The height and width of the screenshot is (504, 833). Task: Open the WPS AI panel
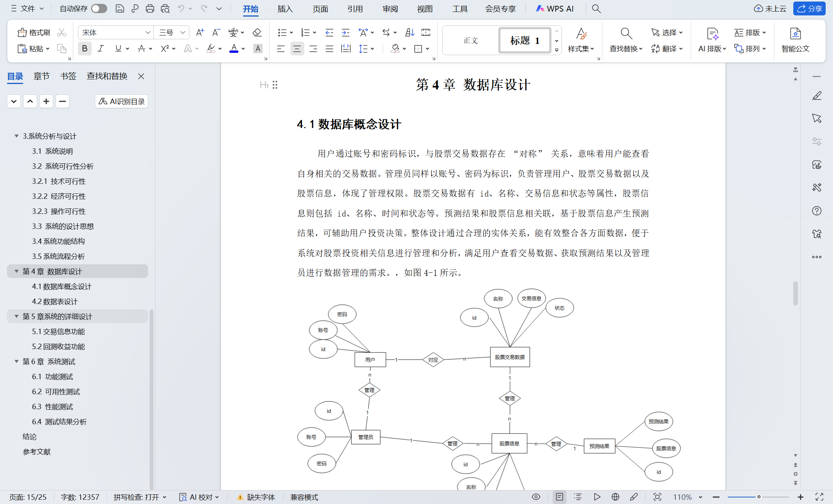(555, 8)
